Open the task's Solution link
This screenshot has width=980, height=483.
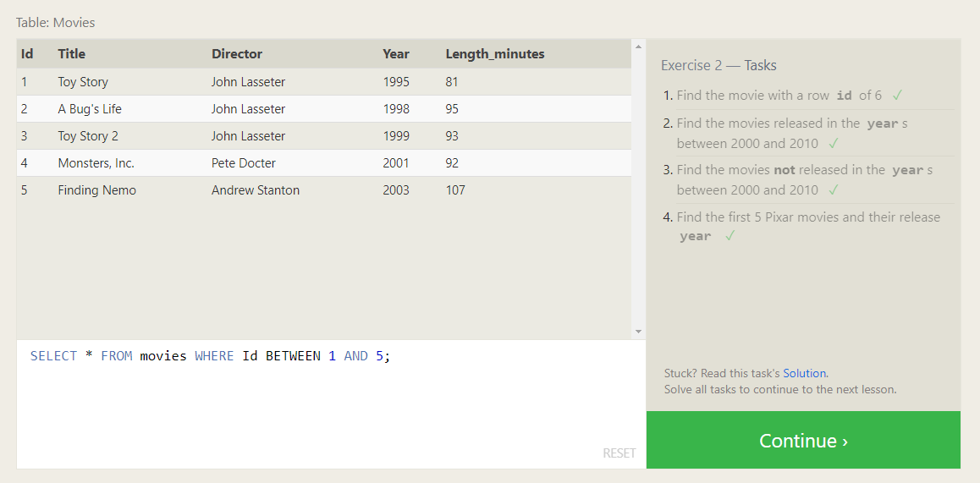[804, 373]
